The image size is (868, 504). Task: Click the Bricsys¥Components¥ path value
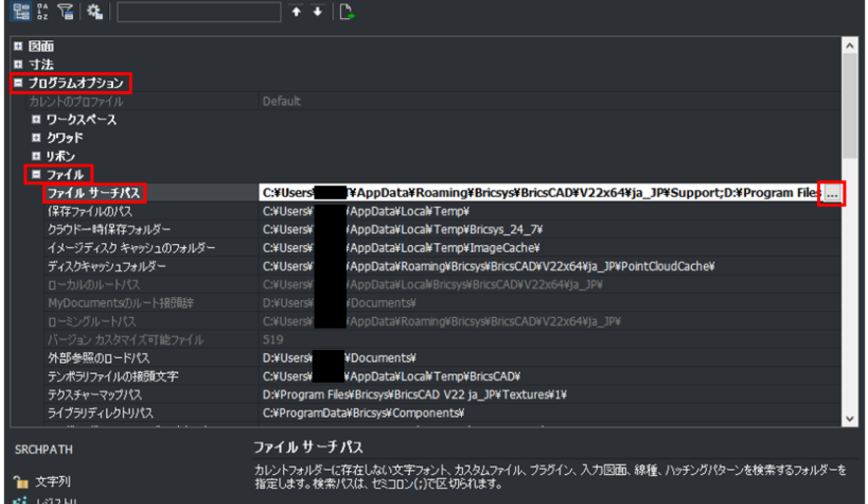pyautogui.click(x=363, y=413)
